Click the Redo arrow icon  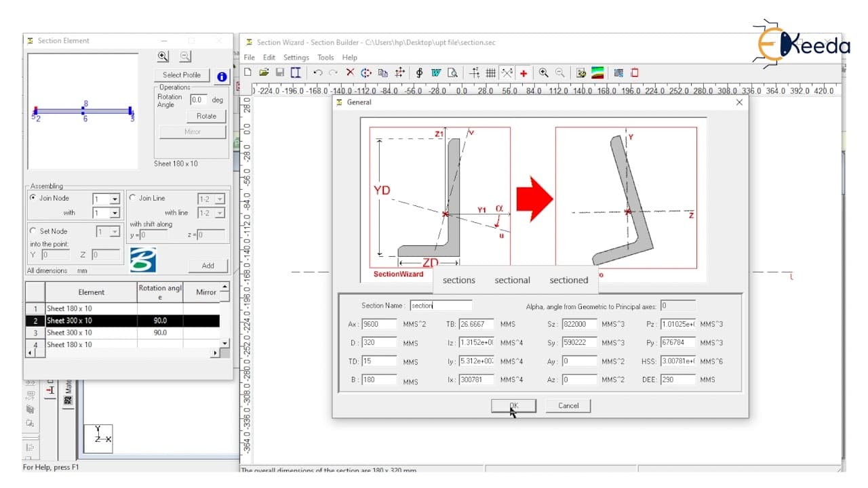pos(333,73)
